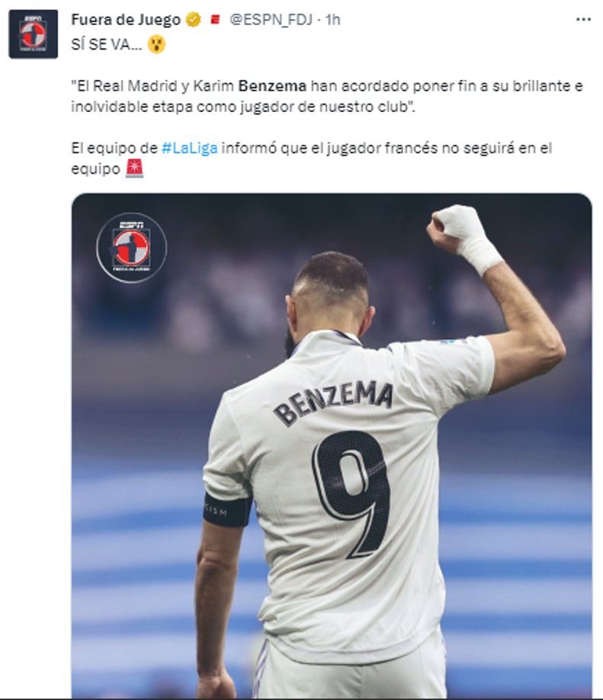Click the surprised face emoji
This screenshot has width=603, height=700.
click(x=157, y=44)
